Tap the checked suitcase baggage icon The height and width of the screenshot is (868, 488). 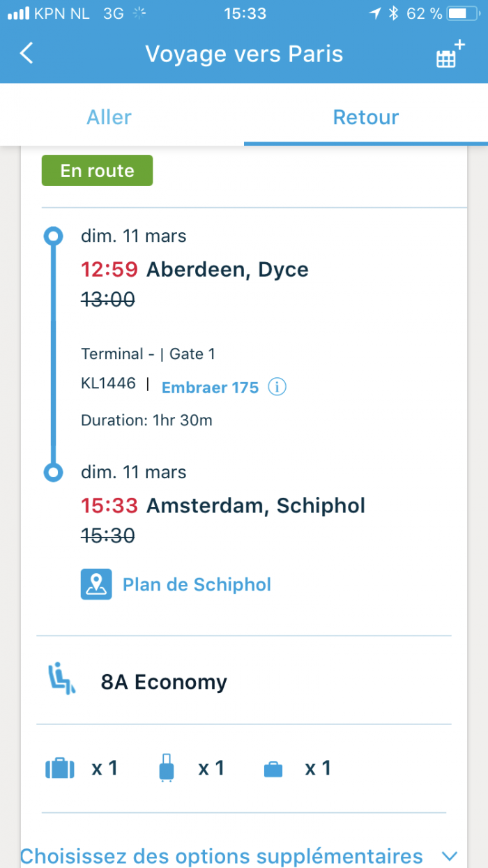59,768
